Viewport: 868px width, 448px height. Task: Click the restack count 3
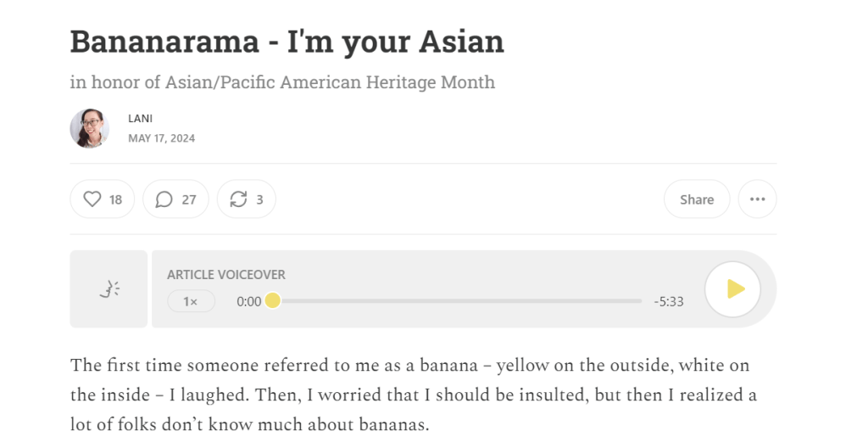click(259, 199)
